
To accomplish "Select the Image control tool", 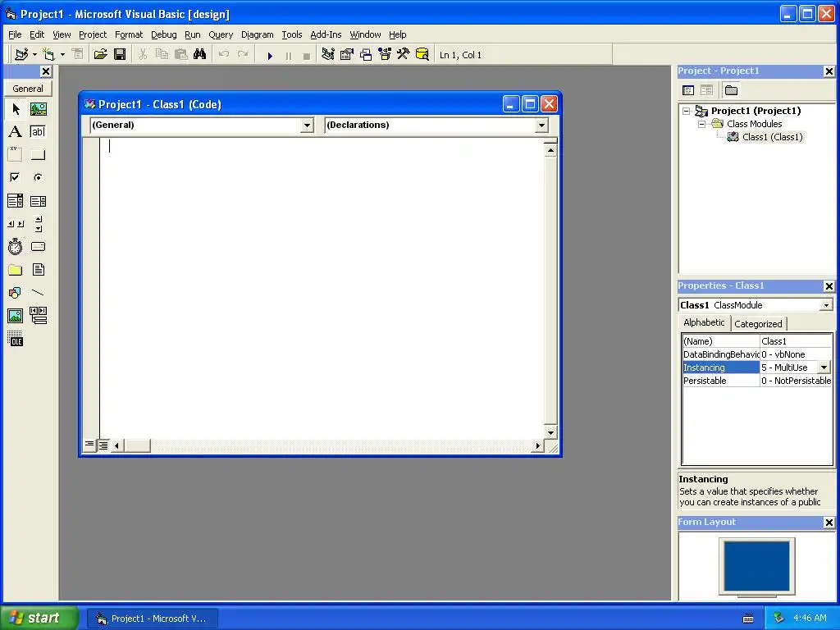I will point(16,316).
